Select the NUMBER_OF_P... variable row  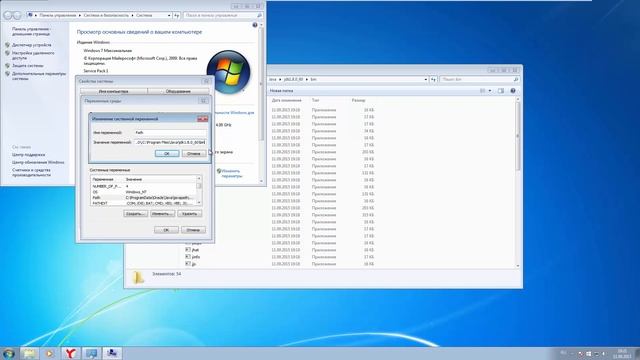click(x=143, y=186)
